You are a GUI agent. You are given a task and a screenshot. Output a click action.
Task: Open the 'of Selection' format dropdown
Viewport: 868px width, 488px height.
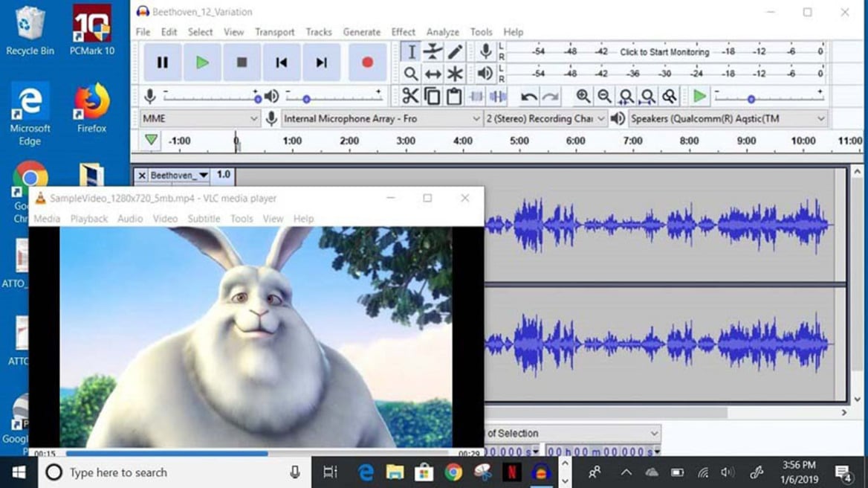point(571,433)
